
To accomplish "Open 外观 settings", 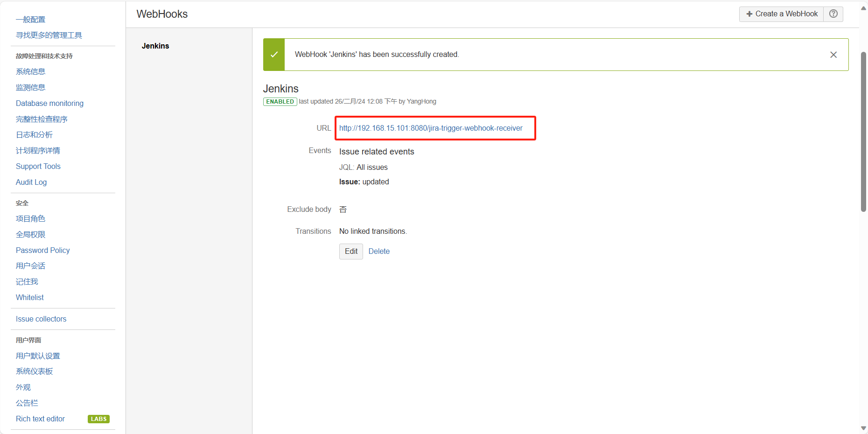I will pos(23,387).
